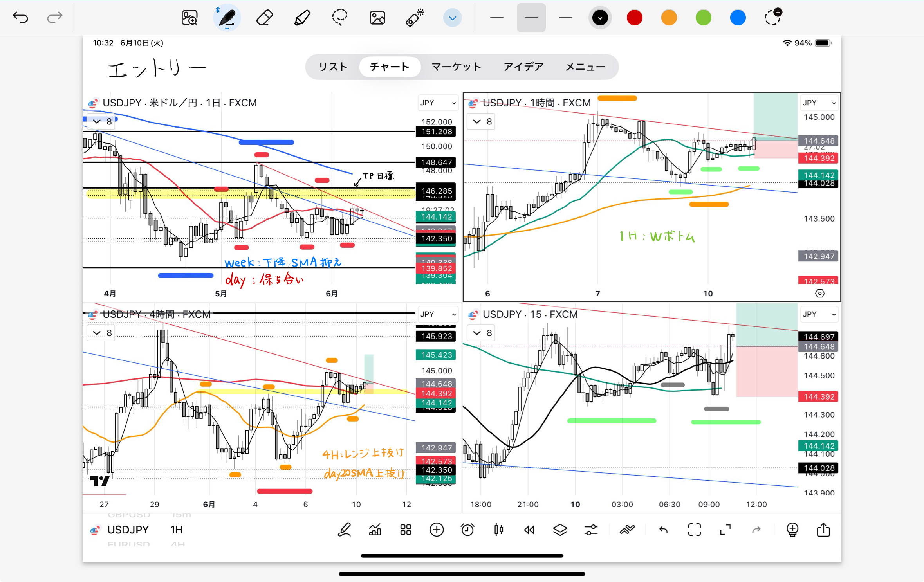Change chart type with candlestick icon

498,530
